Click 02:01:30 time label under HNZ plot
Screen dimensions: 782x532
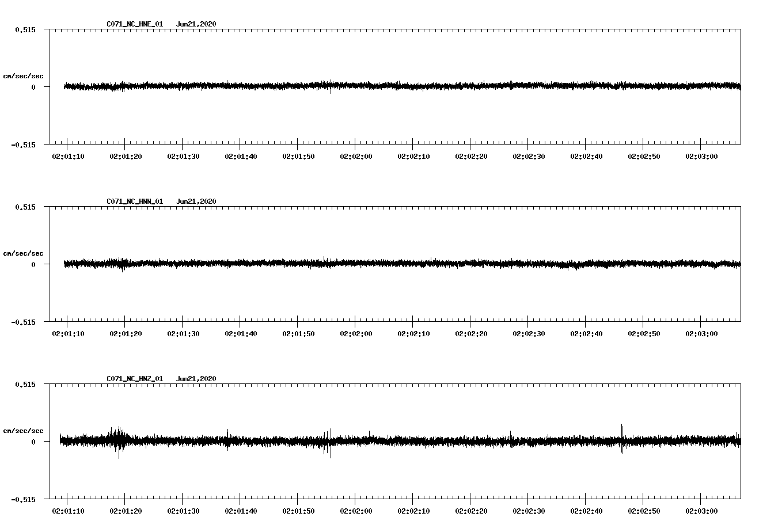[183, 511]
